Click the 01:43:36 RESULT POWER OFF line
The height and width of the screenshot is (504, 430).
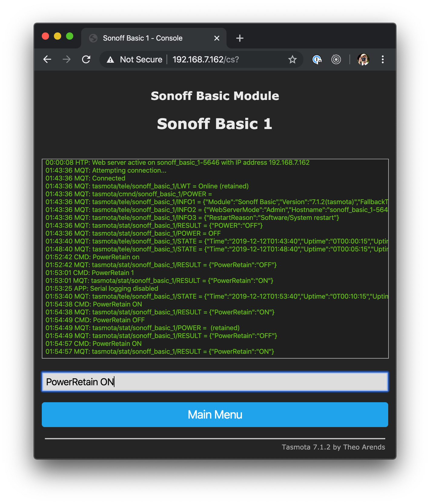click(x=154, y=226)
